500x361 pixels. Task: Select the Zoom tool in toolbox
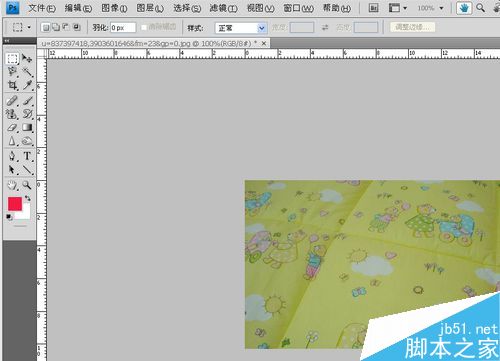point(27,185)
